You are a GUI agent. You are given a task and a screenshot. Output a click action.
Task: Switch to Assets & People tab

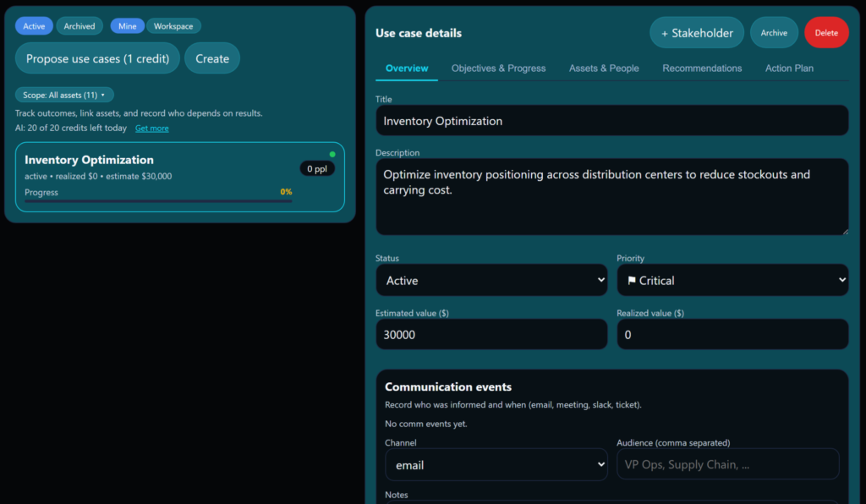[x=604, y=68]
